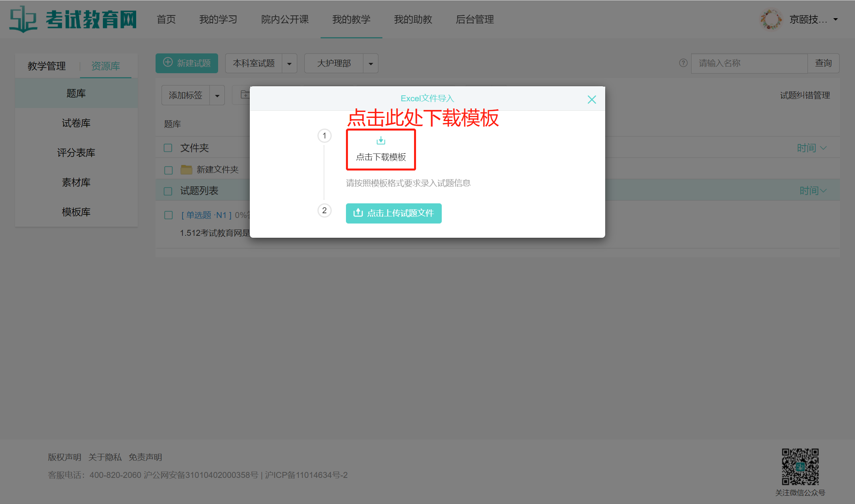Check the 文件夹 header checkbox
Screen dimensions: 855x504
pos(168,148)
